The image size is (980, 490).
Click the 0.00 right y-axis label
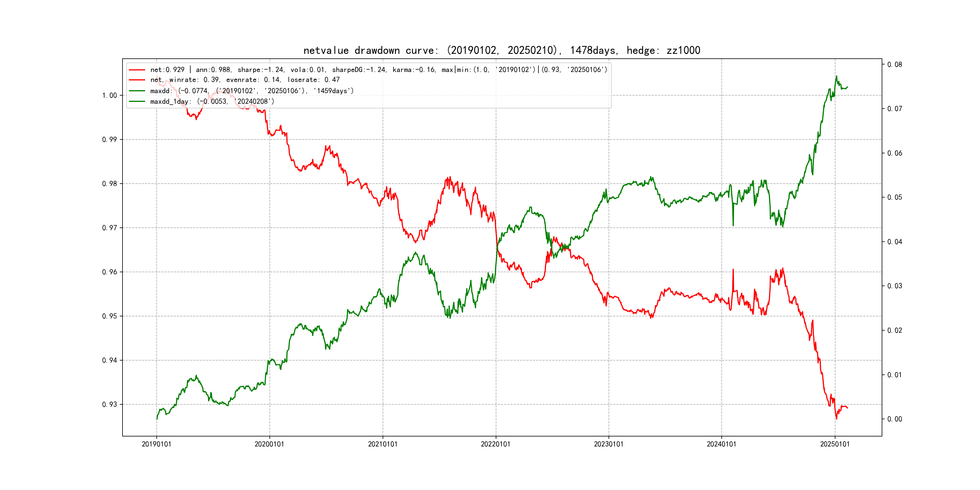(x=894, y=419)
